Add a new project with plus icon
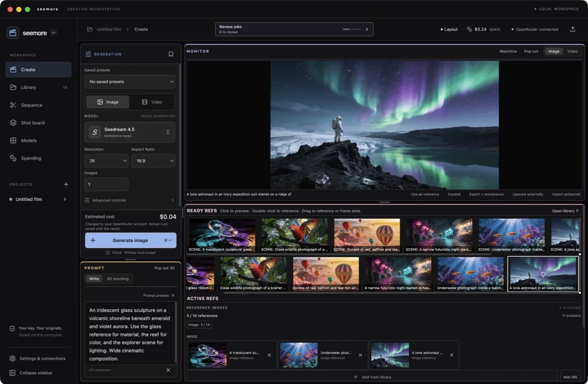This screenshot has width=588, height=384. [66, 184]
